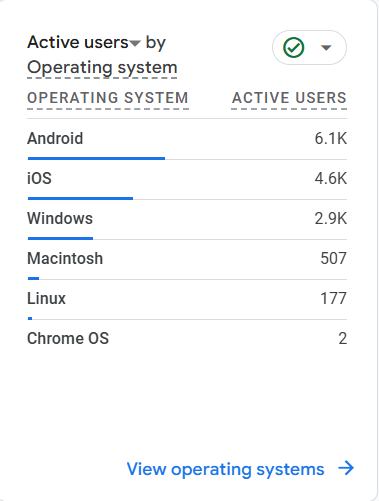Screen dimensions: 379x501
Task: Sort by the ACTIVE USERS column header
Action: pyautogui.click(x=289, y=98)
